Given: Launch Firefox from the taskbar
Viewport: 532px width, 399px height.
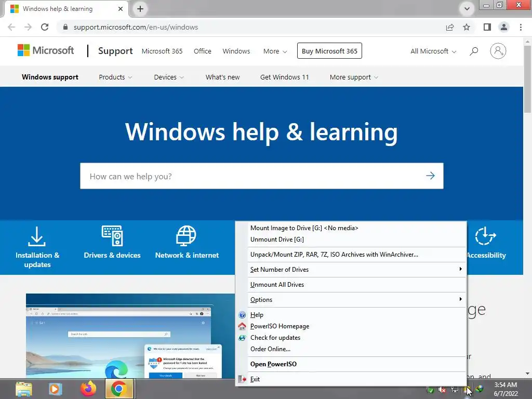Looking at the screenshot, I should (88, 389).
